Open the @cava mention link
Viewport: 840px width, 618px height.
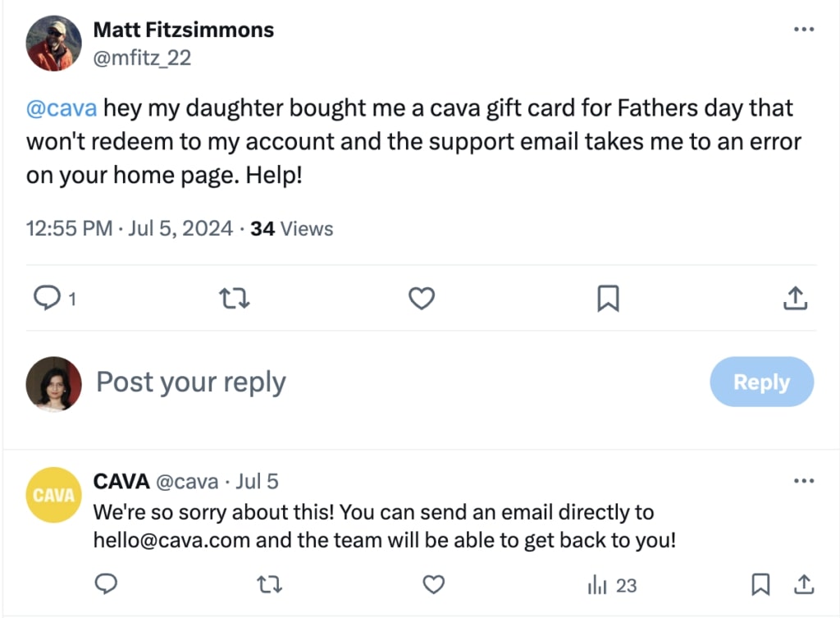tap(61, 108)
